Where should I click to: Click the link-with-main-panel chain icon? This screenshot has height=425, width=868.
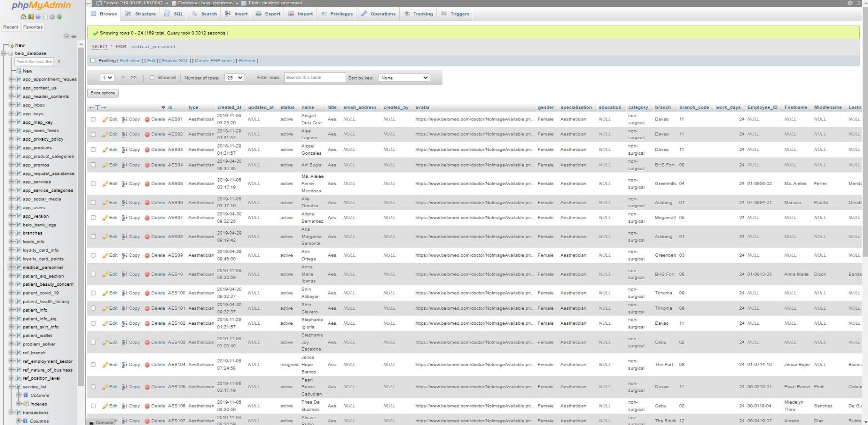(x=74, y=36)
